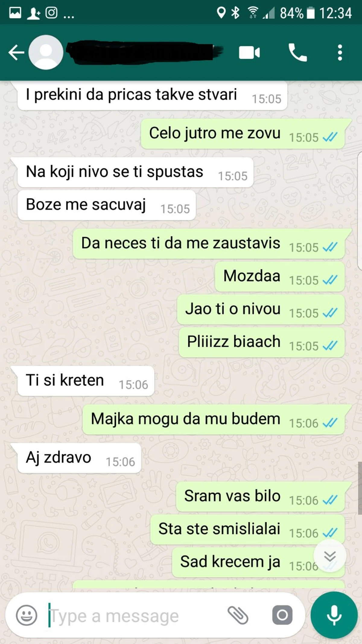This screenshot has height=644, width=362.
Task: Tap the Instagram notification icon in status bar
Action: pyautogui.click(x=51, y=13)
